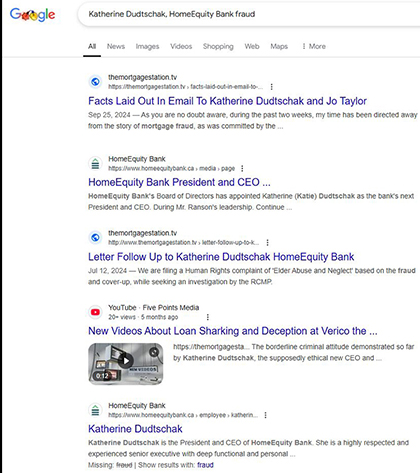Click the 'fraud' show results with link
The width and height of the screenshot is (420, 473).
coord(205,465)
